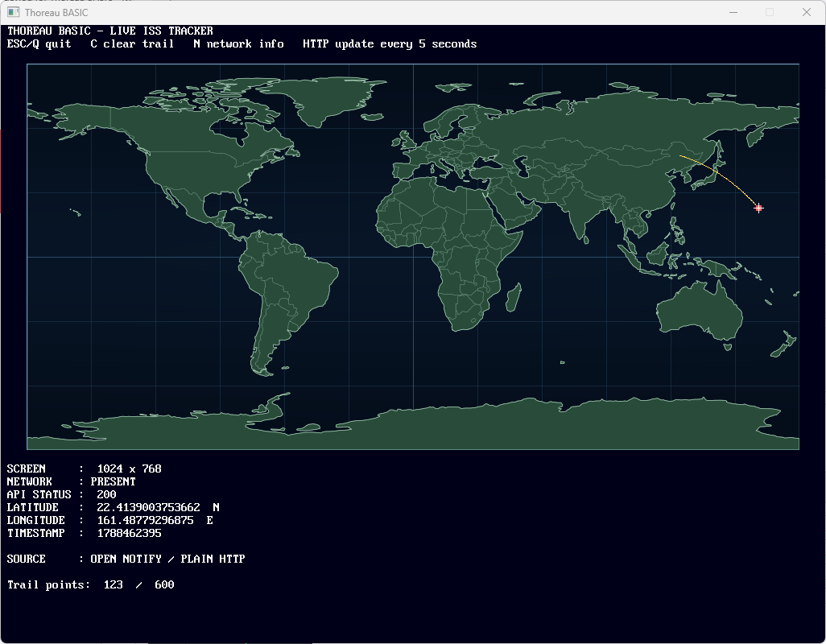This screenshot has height=644, width=826.
Task: Click the title 'THOREAU BASIC - LIVE ISS TRACKER'
Action: click(x=110, y=31)
